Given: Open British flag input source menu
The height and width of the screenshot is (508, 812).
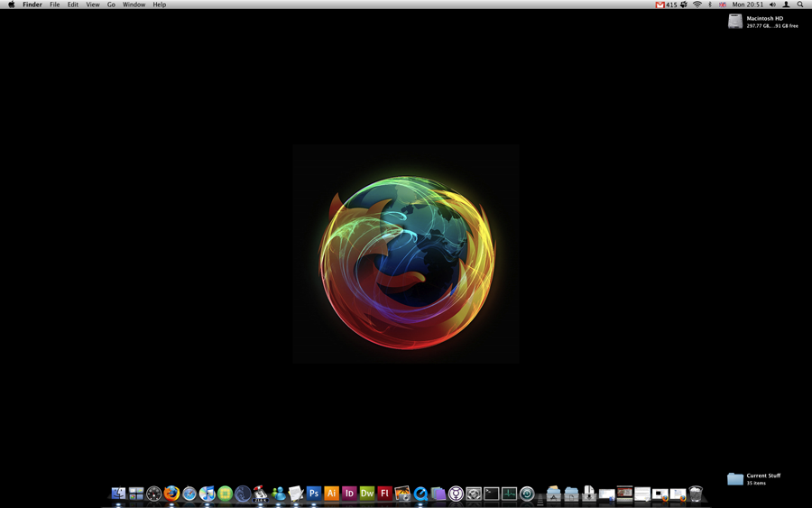Looking at the screenshot, I should click(723, 5).
